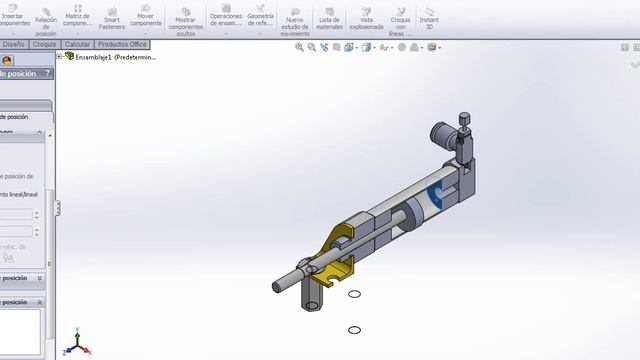Collapse top section chevron in property panel
Viewport: 640px width, 360px height.
40,132
